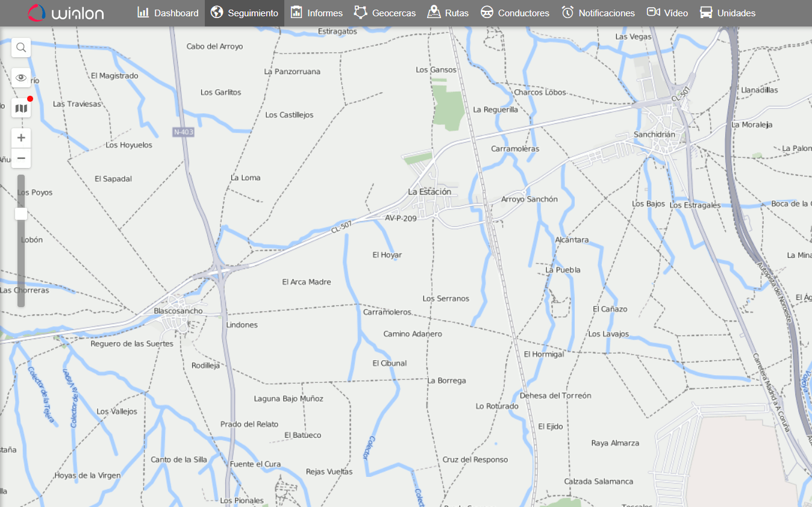This screenshot has width=812, height=507.
Task: Zoom in with the plus button
Action: [x=21, y=138]
